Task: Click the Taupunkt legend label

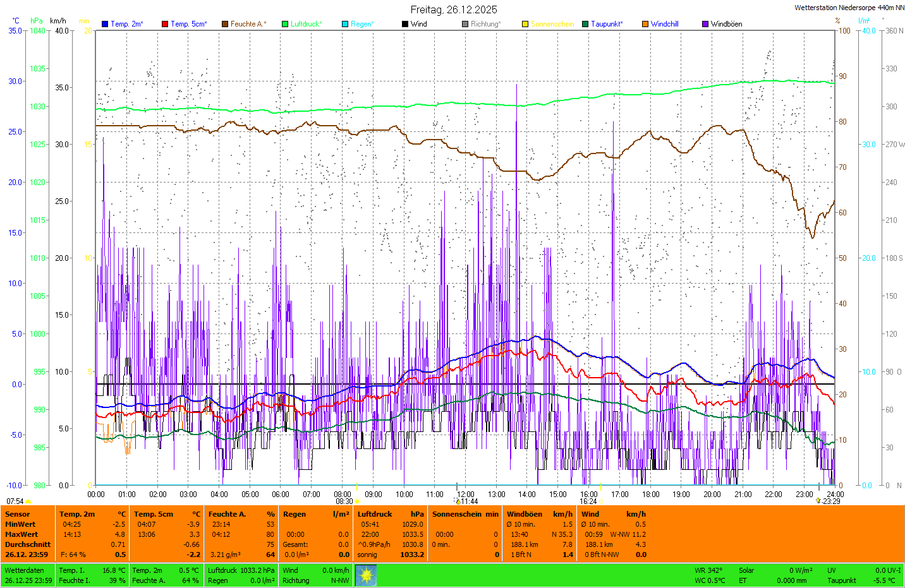Action: (x=606, y=24)
